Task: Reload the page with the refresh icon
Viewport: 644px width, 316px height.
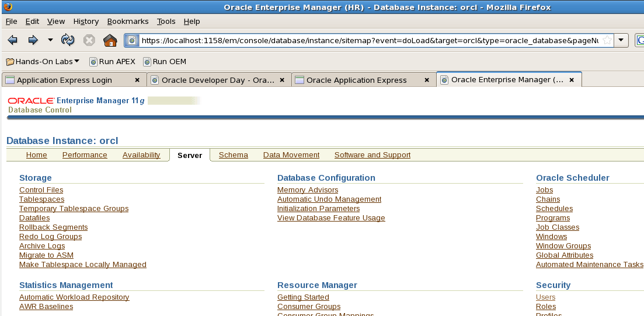Action: tap(68, 40)
